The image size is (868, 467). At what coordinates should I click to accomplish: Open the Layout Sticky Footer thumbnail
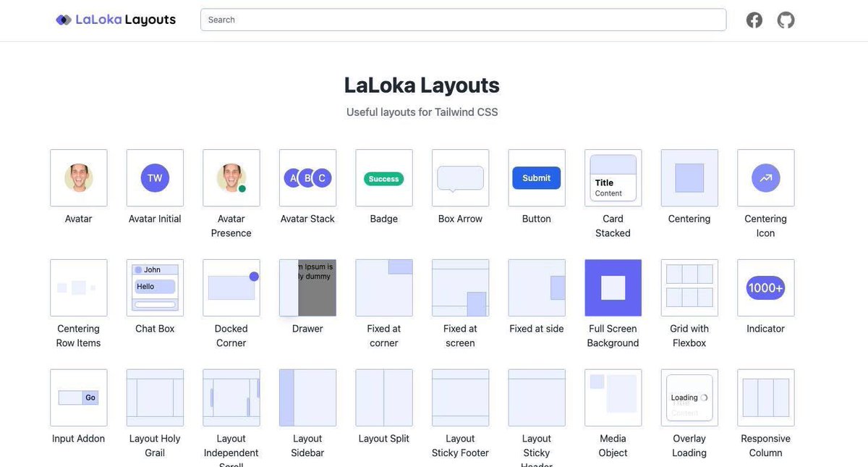click(460, 398)
